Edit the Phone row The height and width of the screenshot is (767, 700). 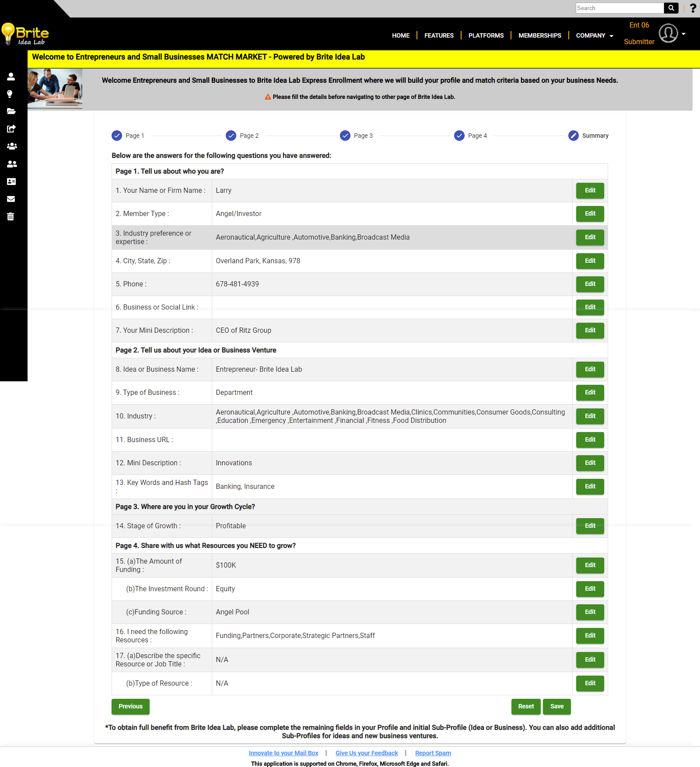tap(590, 284)
